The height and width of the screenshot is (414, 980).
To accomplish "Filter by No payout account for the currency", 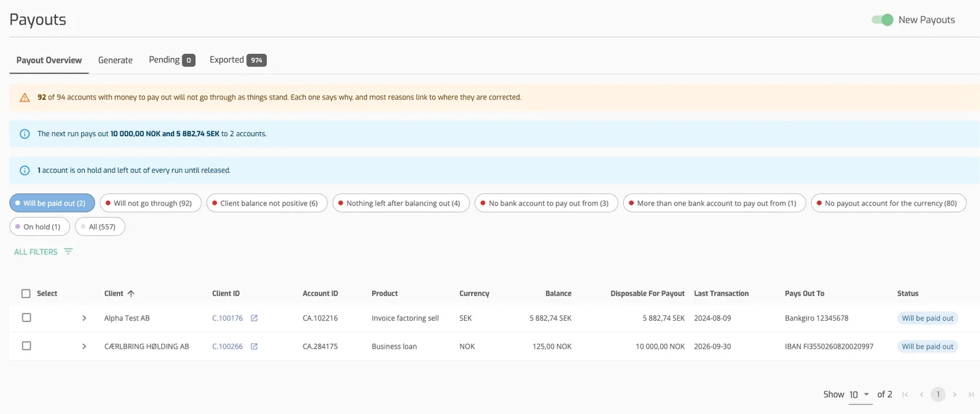I will (889, 203).
